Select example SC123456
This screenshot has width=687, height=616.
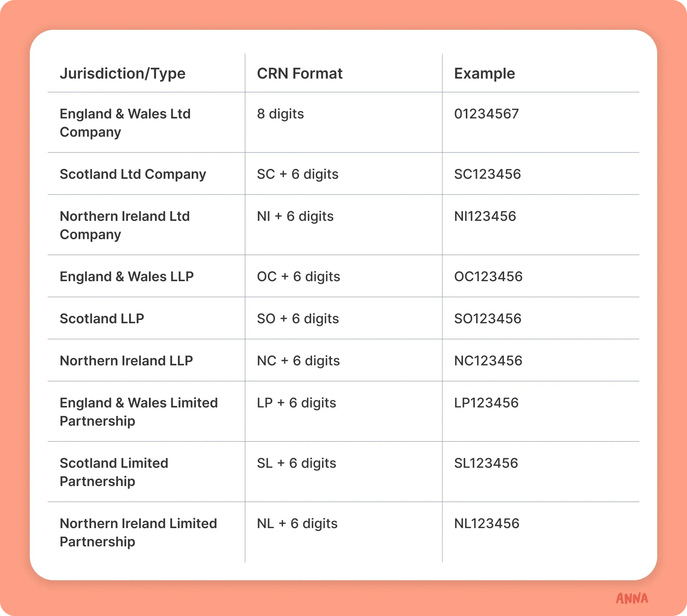point(487,174)
